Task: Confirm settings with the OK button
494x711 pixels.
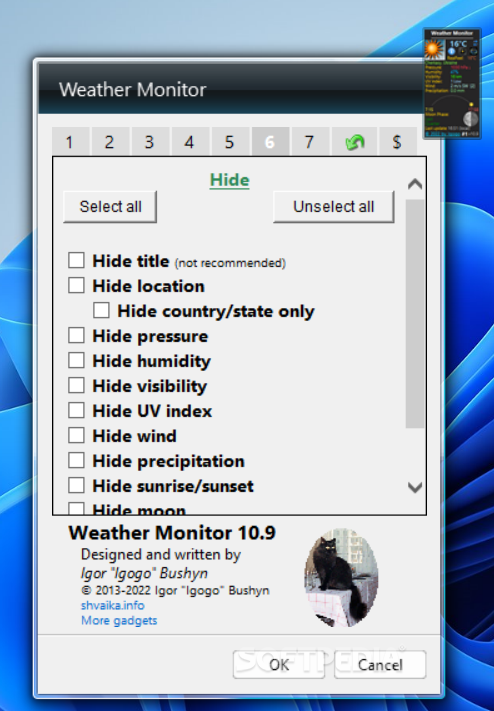Action: (x=279, y=665)
